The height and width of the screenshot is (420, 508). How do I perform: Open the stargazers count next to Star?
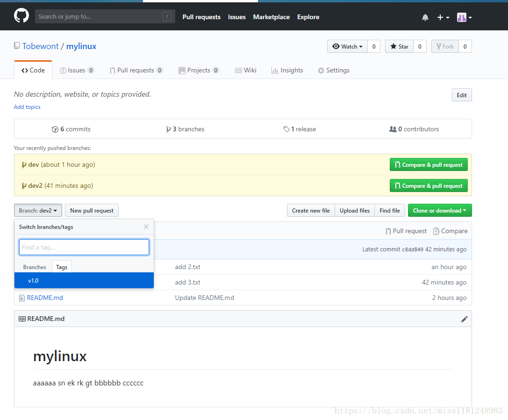(420, 46)
